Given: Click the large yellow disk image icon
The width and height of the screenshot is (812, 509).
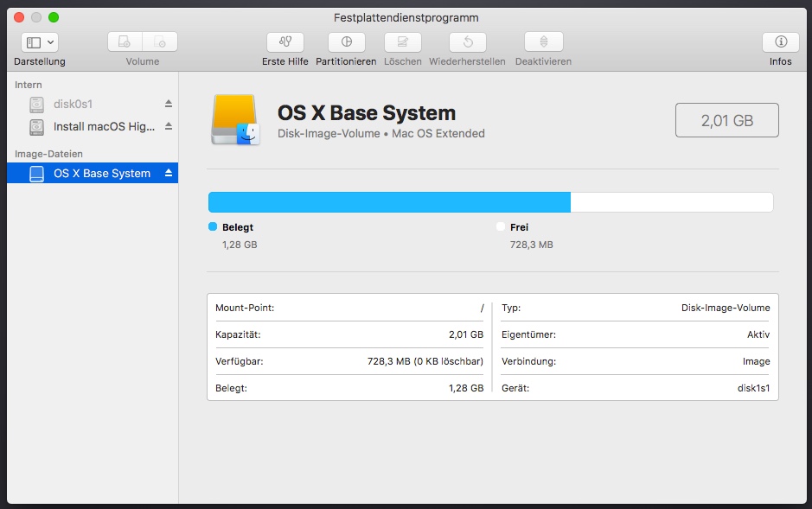Looking at the screenshot, I should [x=235, y=119].
